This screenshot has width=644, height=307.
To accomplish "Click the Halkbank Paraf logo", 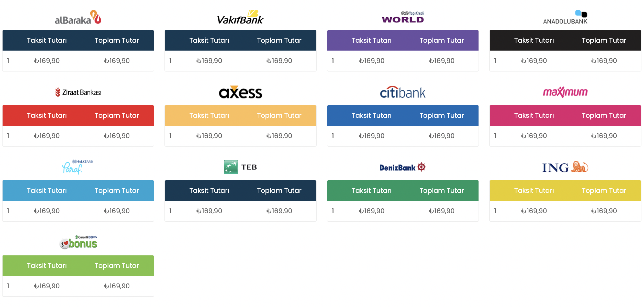I will (x=78, y=167).
